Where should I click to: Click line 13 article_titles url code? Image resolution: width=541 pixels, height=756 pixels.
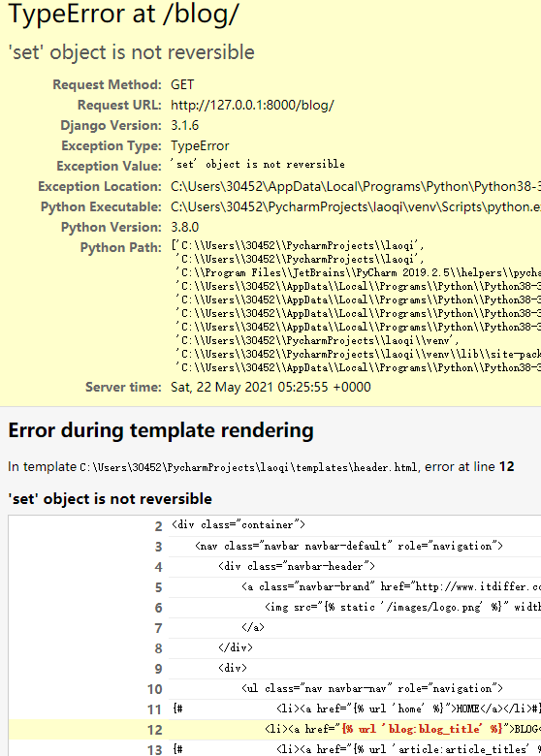pyautogui.click(x=357, y=749)
